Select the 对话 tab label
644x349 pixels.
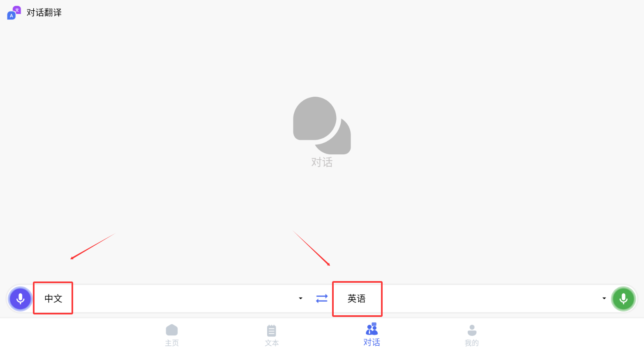point(372,342)
